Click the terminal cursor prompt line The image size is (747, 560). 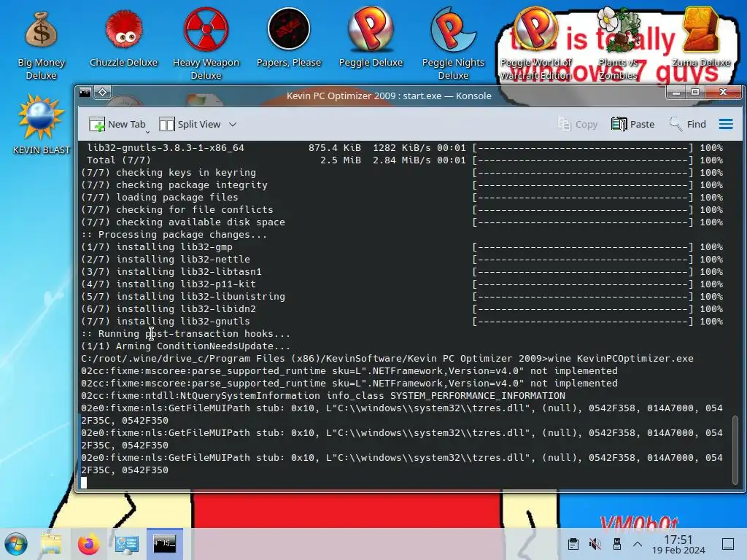pos(84,483)
